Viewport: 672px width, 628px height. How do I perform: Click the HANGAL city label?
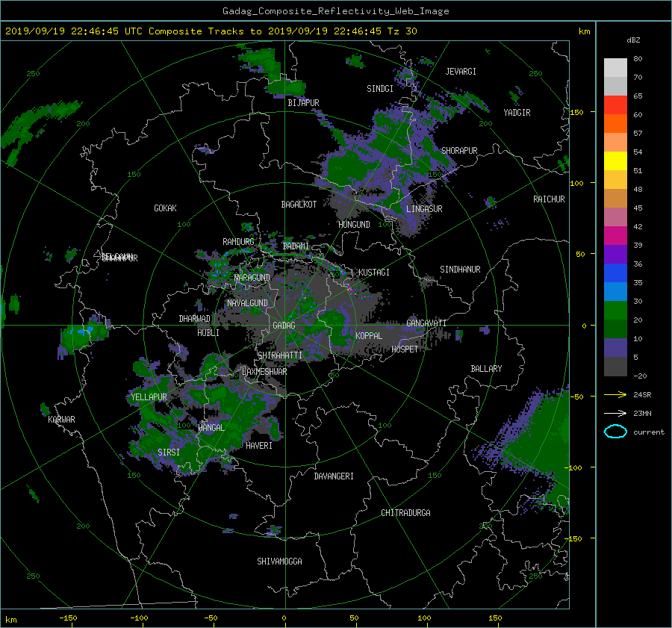point(211,427)
